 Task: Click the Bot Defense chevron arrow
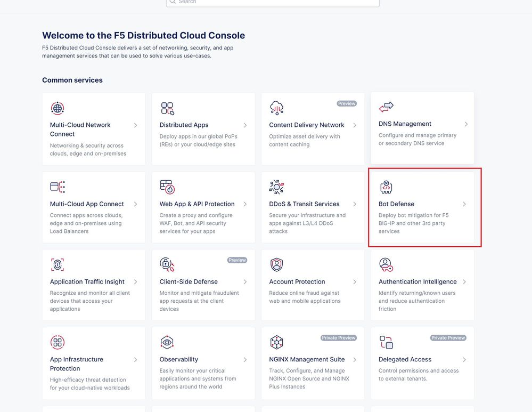click(464, 204)
